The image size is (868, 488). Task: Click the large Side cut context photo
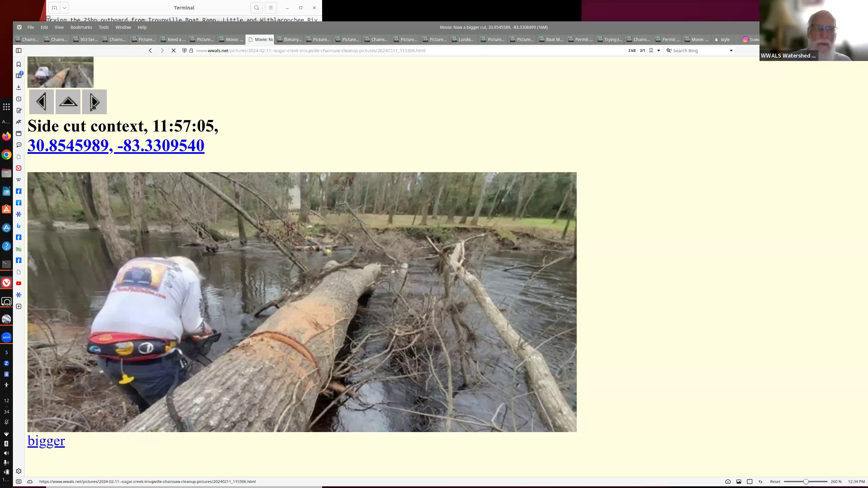[x=302, y=302]
